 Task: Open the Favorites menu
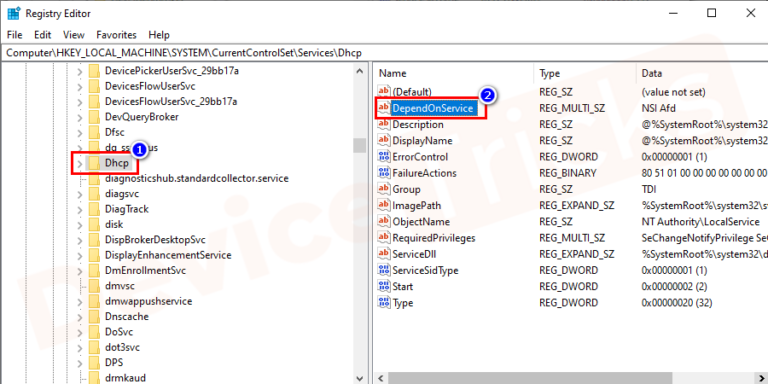[116, 35]
